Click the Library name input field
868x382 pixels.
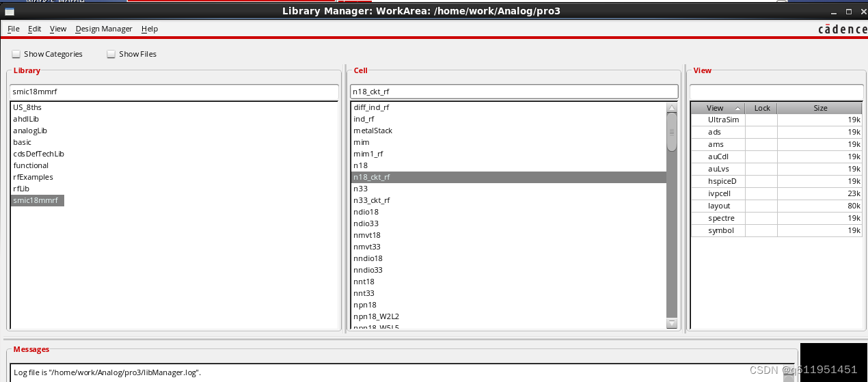click(174, 92)
